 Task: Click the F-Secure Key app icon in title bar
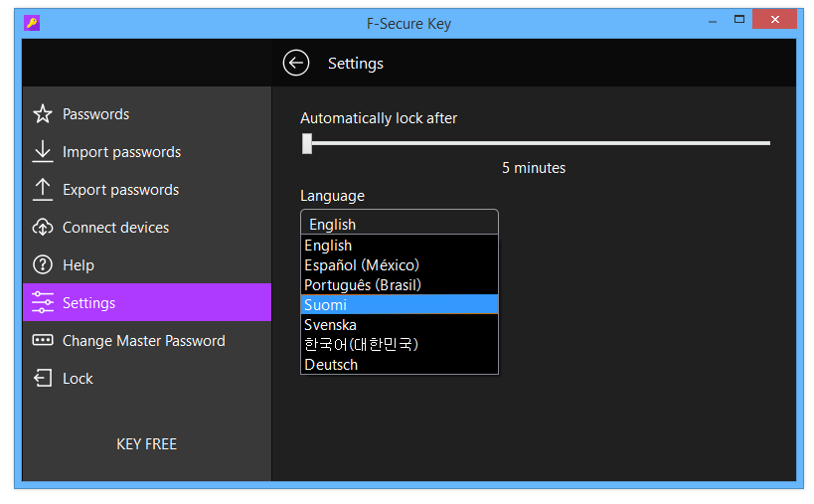[32, 23]
